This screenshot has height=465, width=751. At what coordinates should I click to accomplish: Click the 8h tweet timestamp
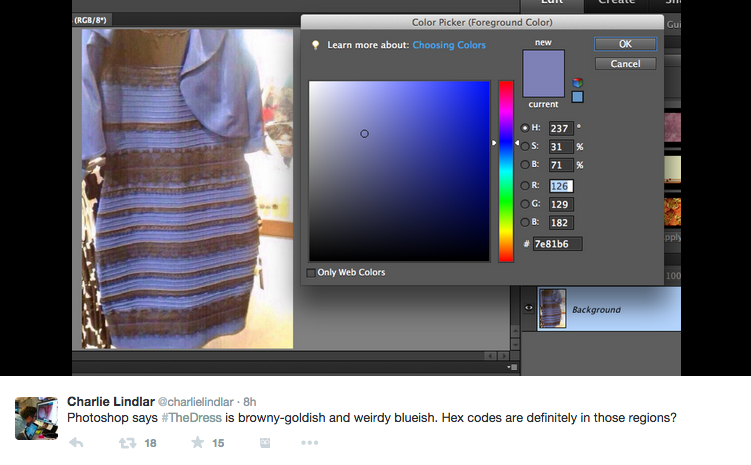(x=250, y=402)
